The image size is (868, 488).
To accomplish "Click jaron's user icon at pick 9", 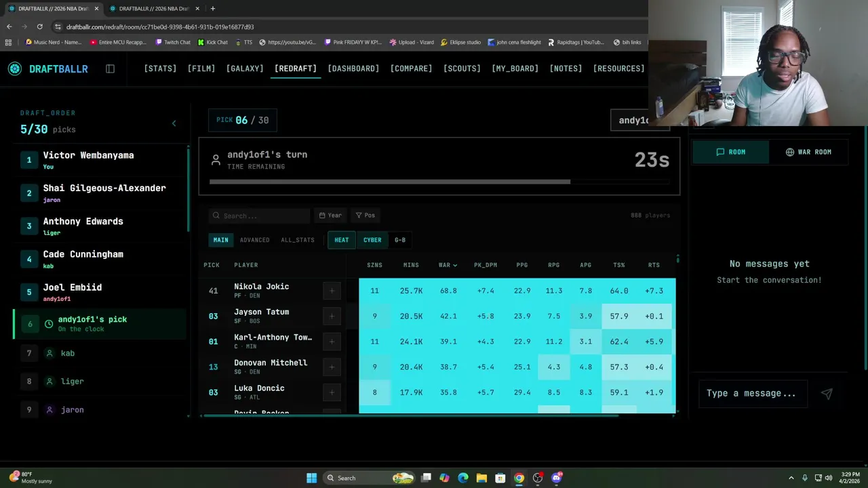I will [49, 410].
